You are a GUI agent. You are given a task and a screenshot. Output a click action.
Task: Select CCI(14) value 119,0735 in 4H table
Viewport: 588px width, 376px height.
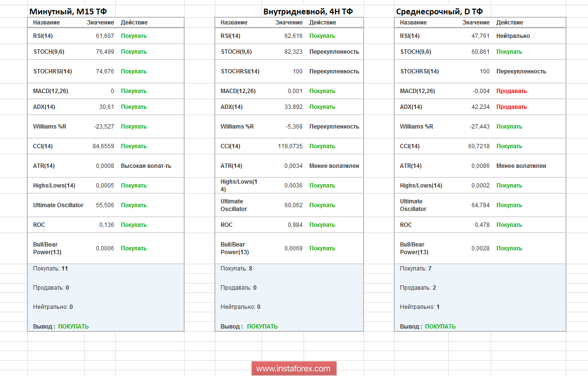tap(290, 146)
